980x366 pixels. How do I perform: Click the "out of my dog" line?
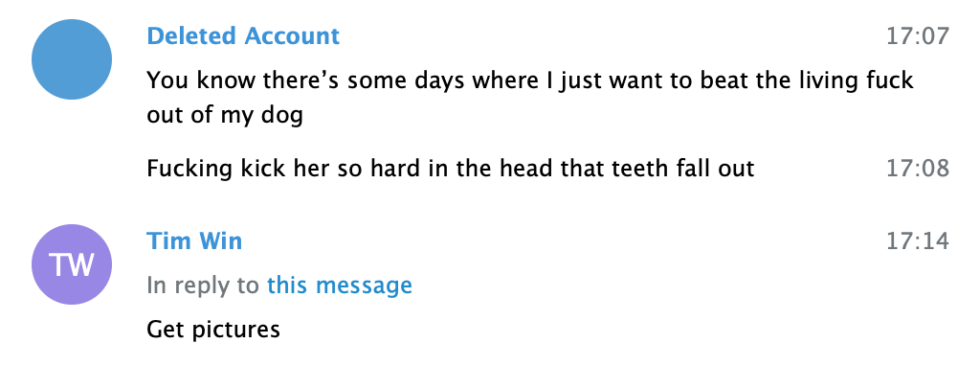(x=225, y=115)
